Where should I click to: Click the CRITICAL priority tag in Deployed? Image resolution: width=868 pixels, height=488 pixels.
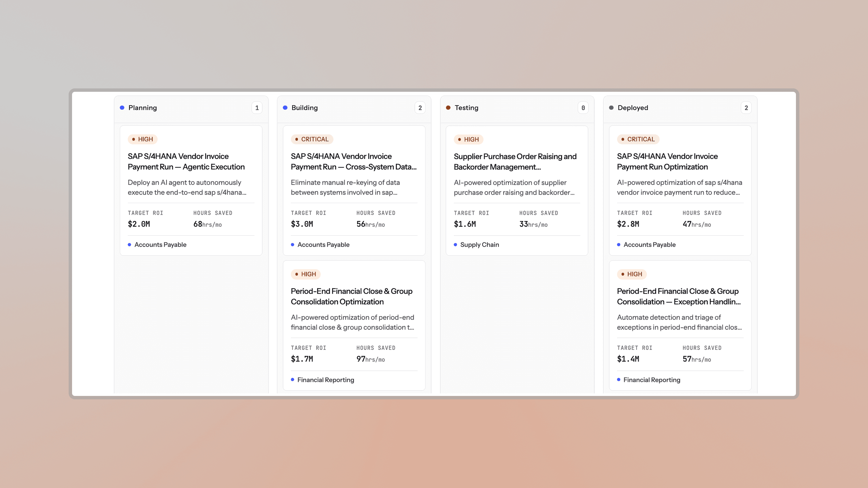[638, 139]
